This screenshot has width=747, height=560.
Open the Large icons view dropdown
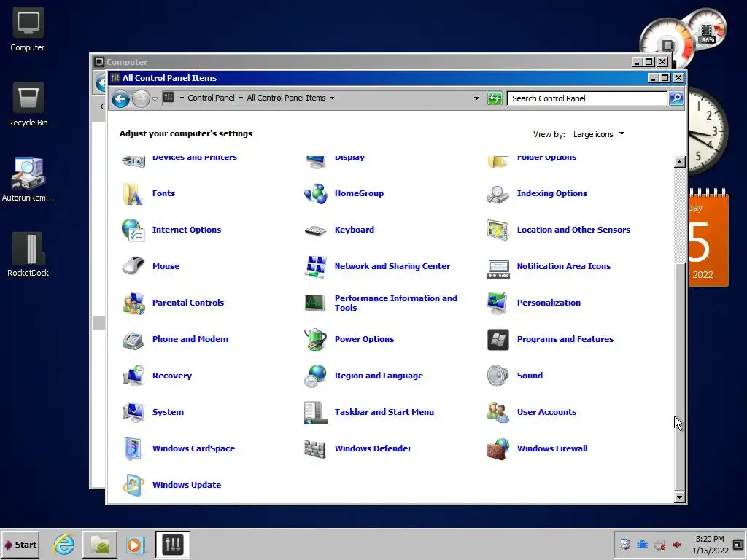[x=599, y=134]
